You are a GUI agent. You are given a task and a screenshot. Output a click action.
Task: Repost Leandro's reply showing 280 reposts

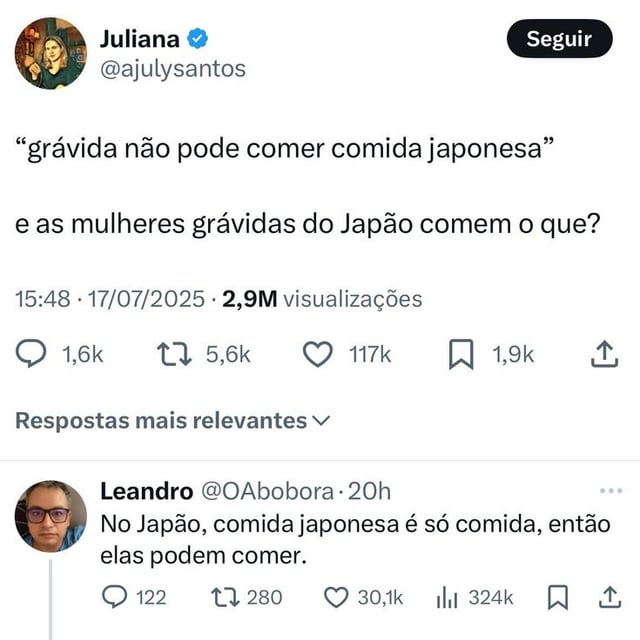[x=225, y=598]
